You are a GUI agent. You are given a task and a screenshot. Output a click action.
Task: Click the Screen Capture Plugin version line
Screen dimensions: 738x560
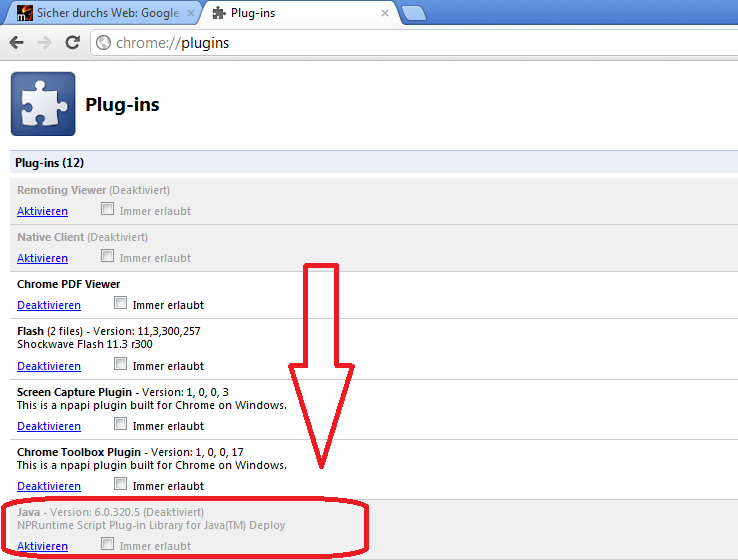coord(123,392)
